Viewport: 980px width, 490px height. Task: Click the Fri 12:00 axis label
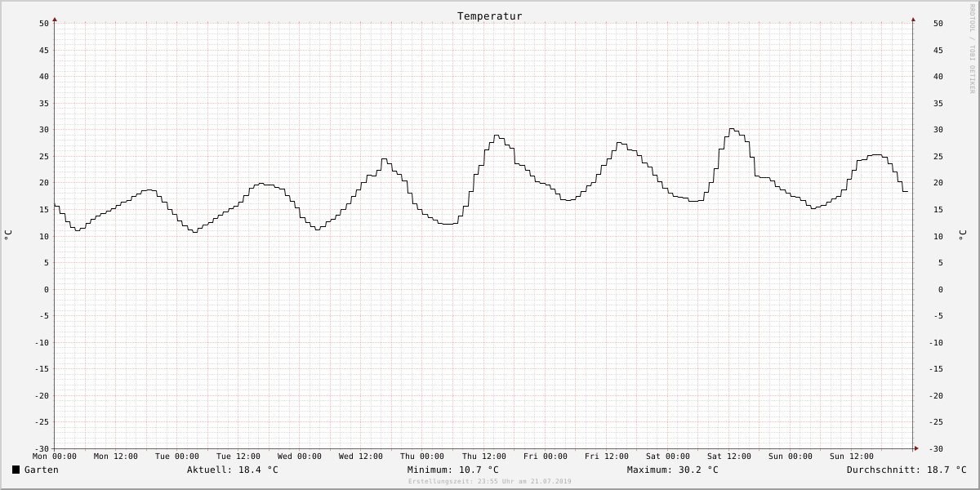pos(607,457)
